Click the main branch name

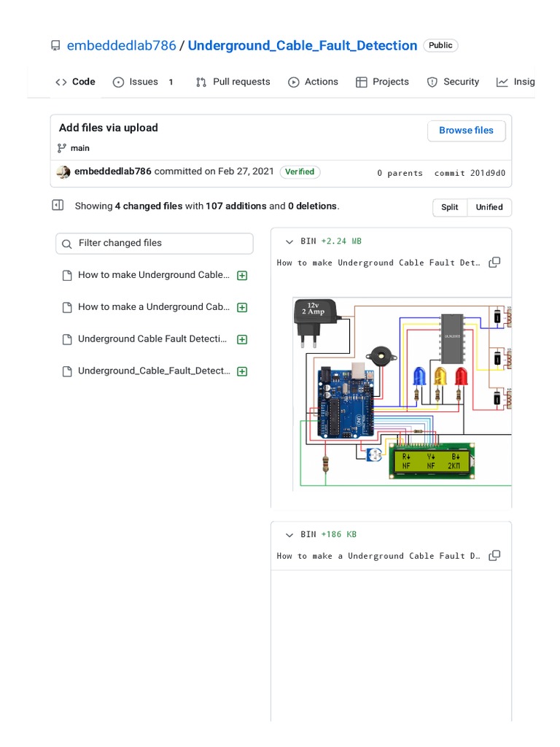pos(80,148)
